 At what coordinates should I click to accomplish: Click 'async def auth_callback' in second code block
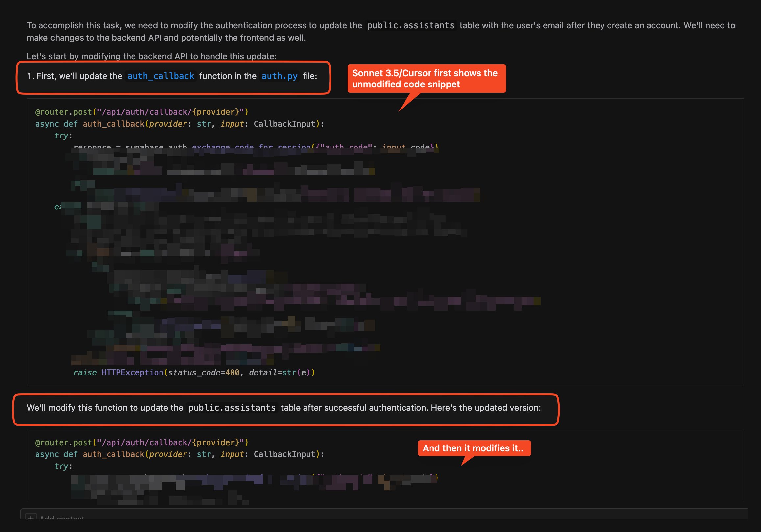[x=89, y=454]
